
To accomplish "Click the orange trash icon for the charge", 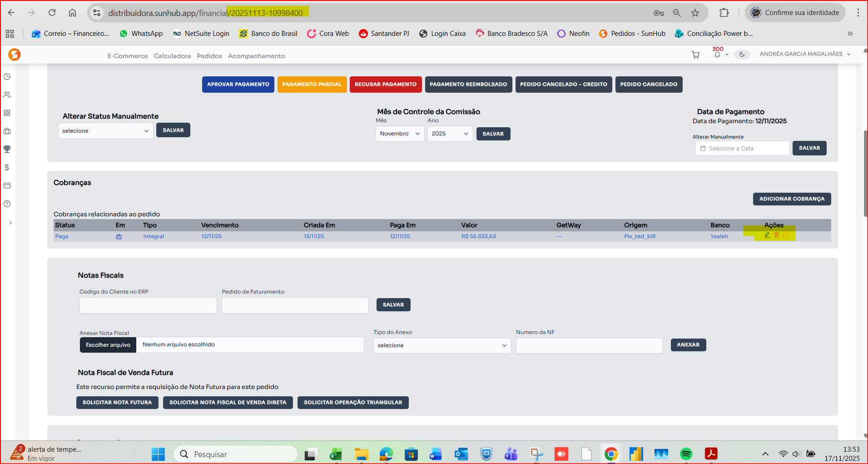I will 776,235.
